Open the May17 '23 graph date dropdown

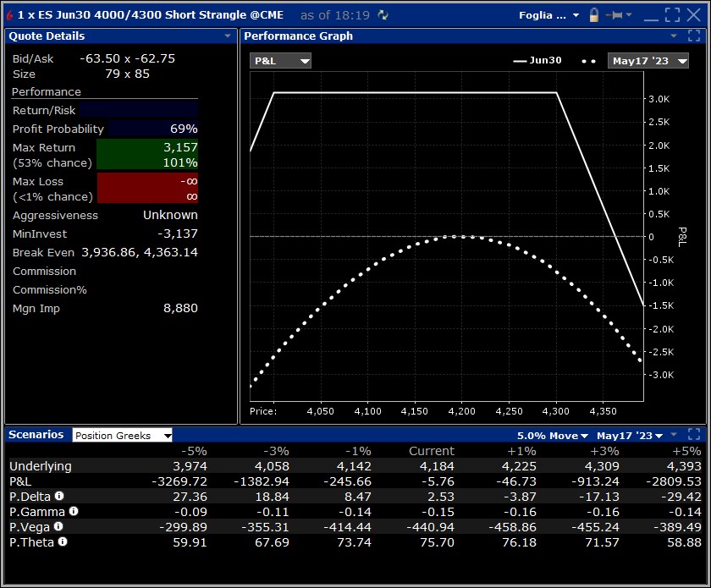pyautogui.click(x=648, y=61)
